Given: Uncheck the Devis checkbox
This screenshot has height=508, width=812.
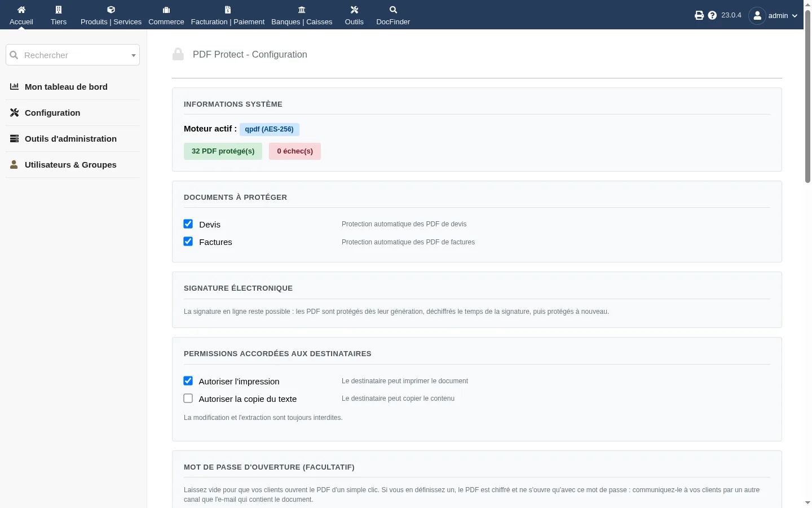Looking at the screenshot, I should [x=188, y=224].
